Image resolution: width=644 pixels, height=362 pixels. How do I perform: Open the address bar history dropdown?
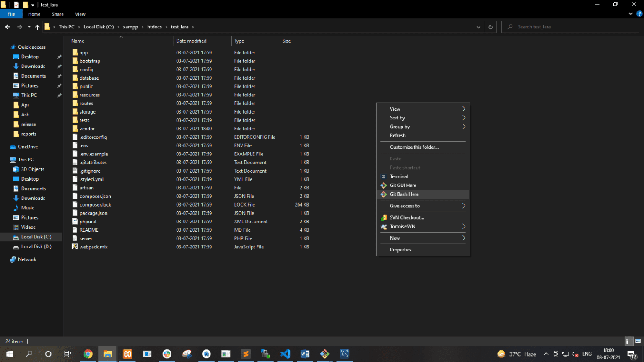pos(478,27)
